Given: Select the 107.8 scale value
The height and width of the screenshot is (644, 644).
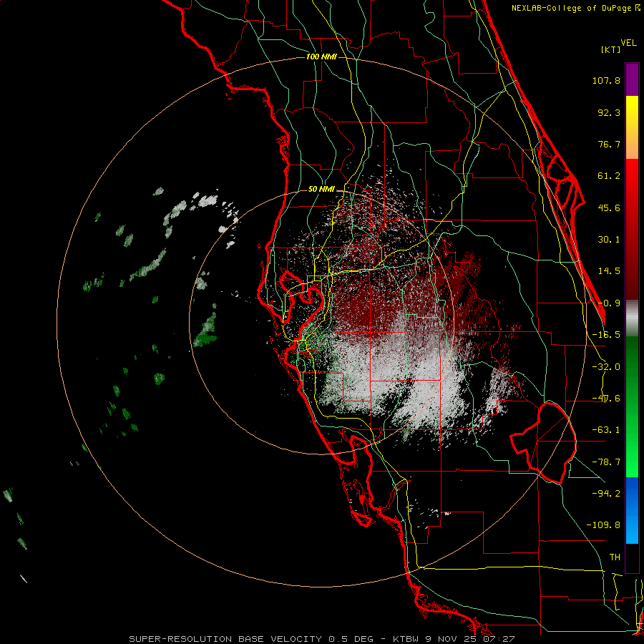Looking at the screenshot, I should (x=606, y=80).
